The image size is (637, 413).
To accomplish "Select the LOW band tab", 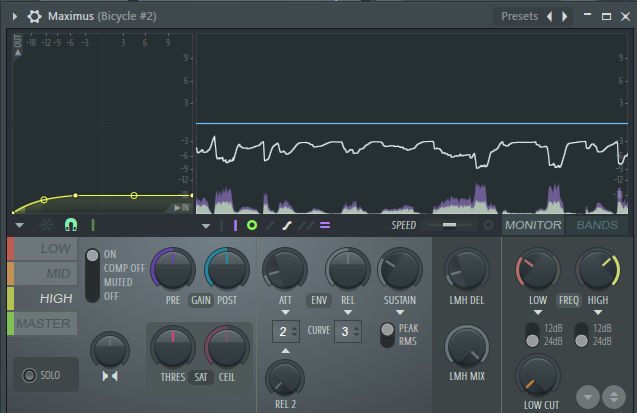I will (43, 249).
